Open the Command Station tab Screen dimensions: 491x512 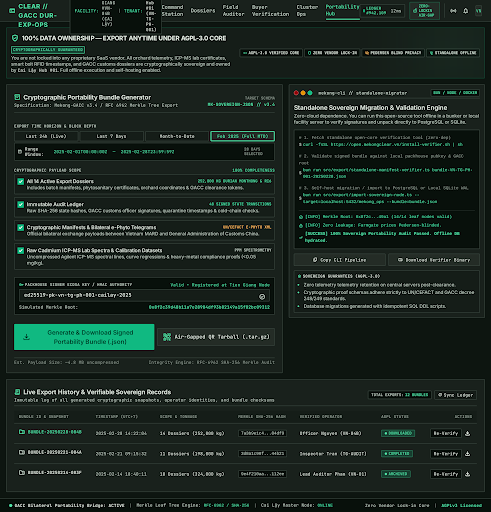(x=172, y=11)
